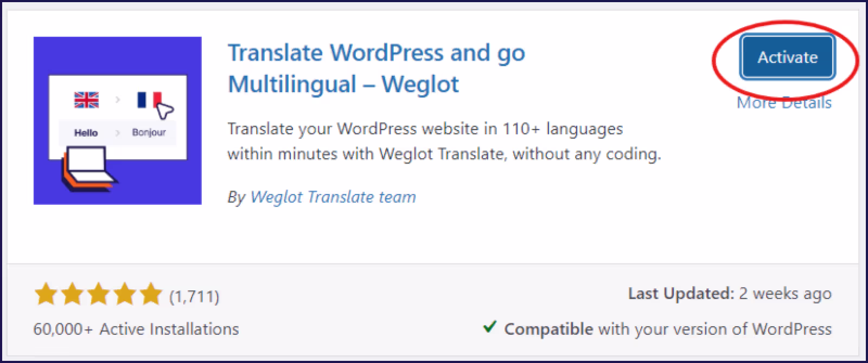
Task: Open the Weglot plugin title link
Action: [376, 68]
